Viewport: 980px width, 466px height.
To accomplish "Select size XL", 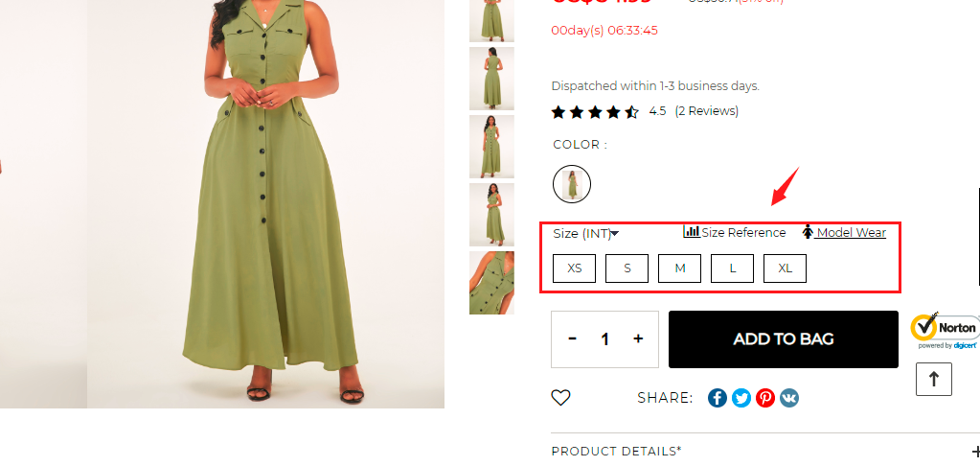I will [785, 268].
